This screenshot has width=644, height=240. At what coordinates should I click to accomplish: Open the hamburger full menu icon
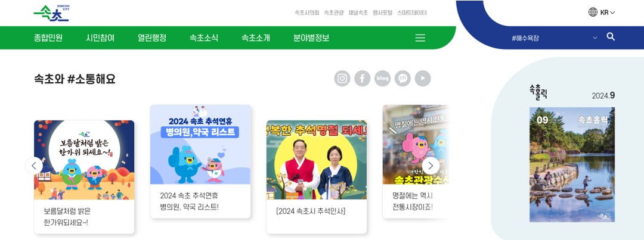pyautogui.click(x=420, y=38)
